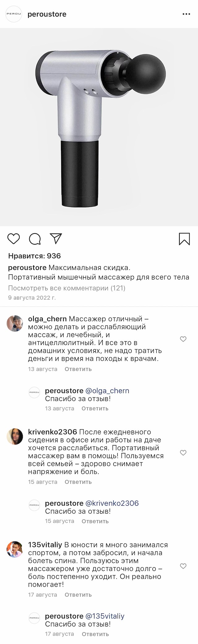
Task: Expand all 121 comments
Action: tap(67, 288)
